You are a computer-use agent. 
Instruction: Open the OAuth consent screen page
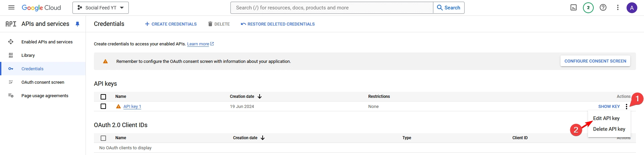43,82
